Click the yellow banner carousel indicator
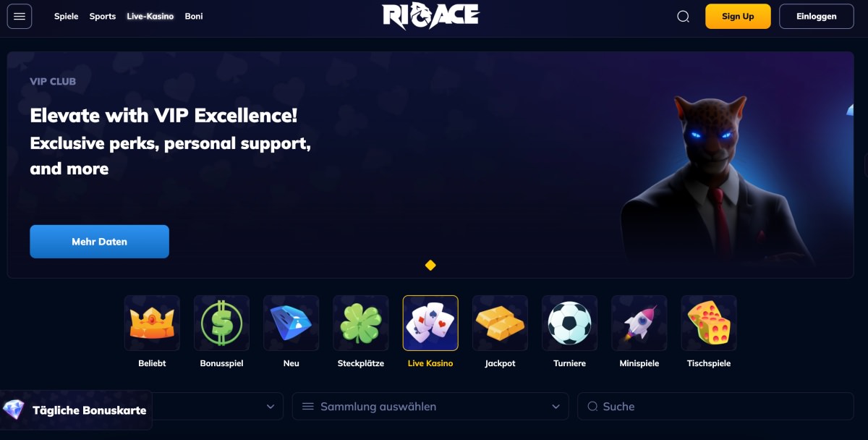868x440 pixels. 430,266
